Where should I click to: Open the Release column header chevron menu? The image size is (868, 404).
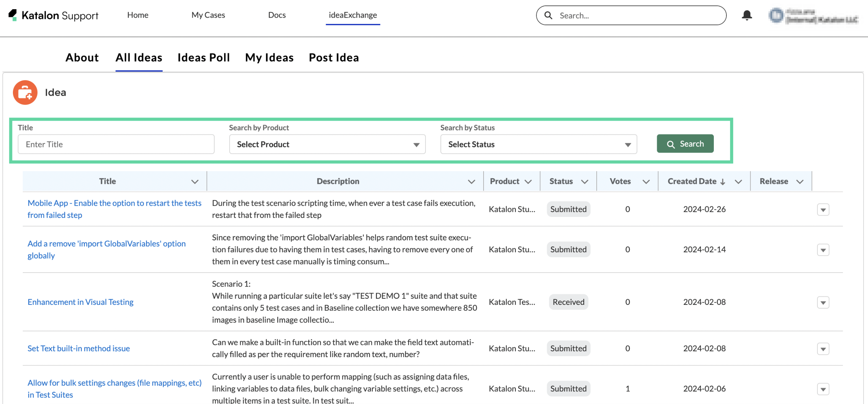tap(800, 182)
